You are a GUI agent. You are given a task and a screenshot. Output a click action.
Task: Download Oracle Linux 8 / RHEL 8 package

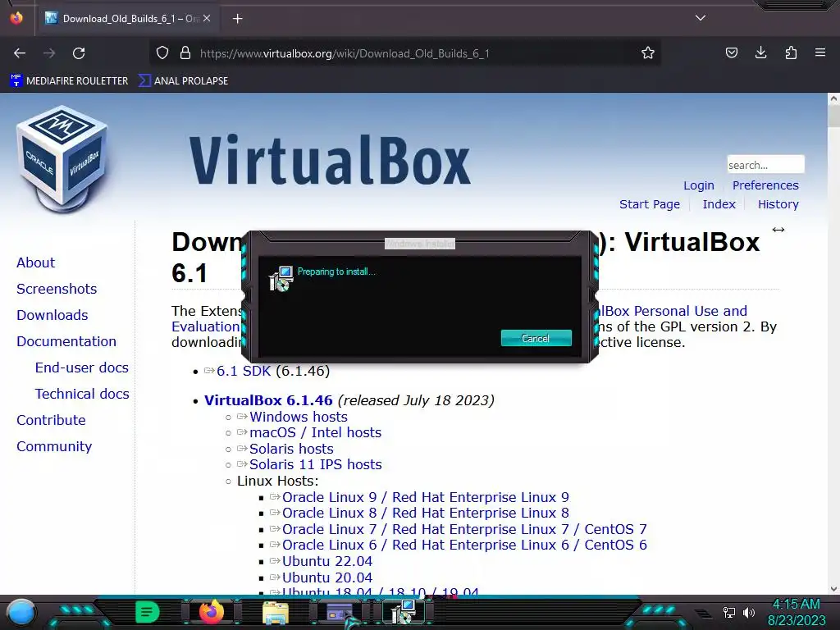pyautogui.click(x=426, y=513)
